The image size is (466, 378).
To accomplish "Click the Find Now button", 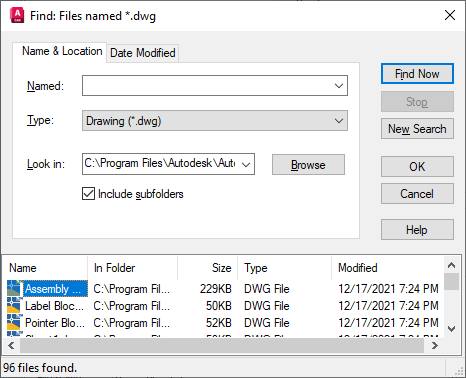I will click(x=417, y=74).
